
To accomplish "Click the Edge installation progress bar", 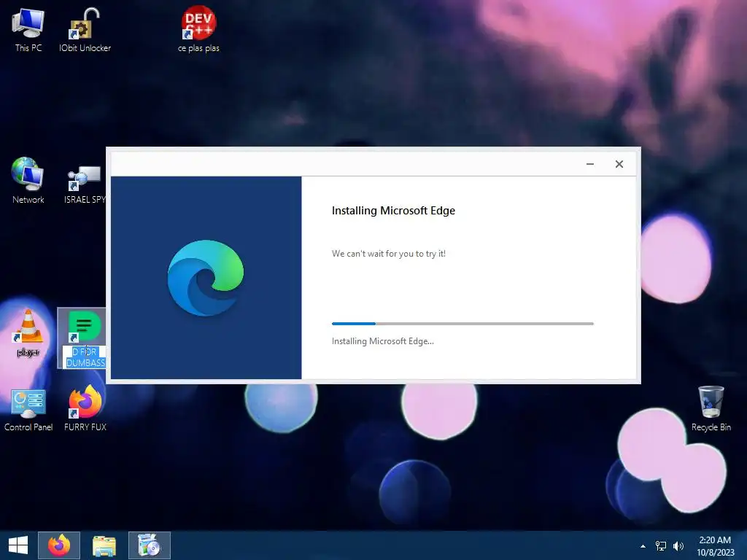I will tap(462, 324).
